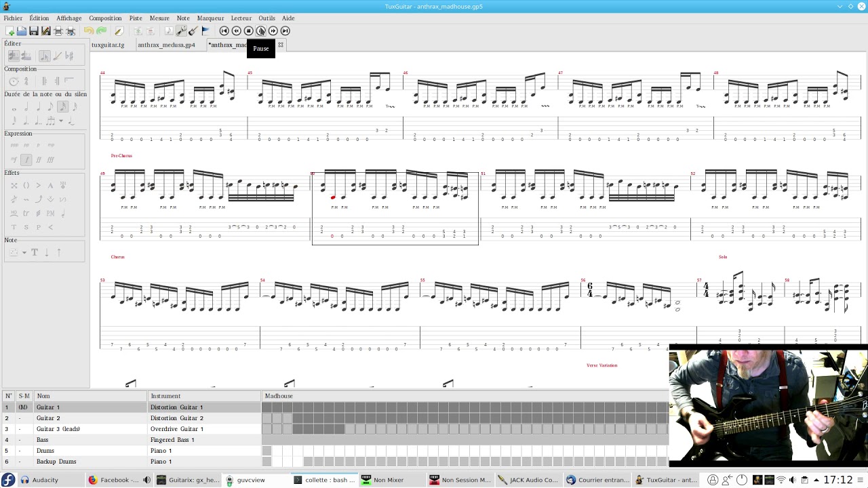Screen dimensions: 868x488
Task: Select quarter note duration
Action: pos(38,107)
